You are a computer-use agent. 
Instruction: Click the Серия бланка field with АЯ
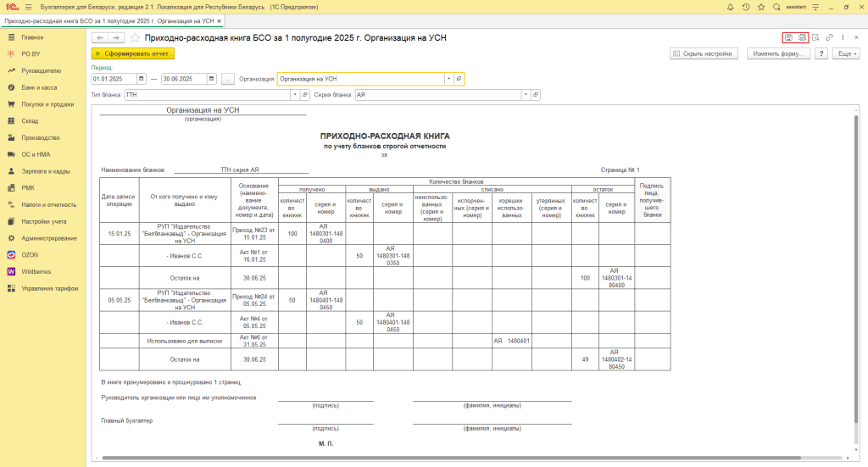(438, 95)
